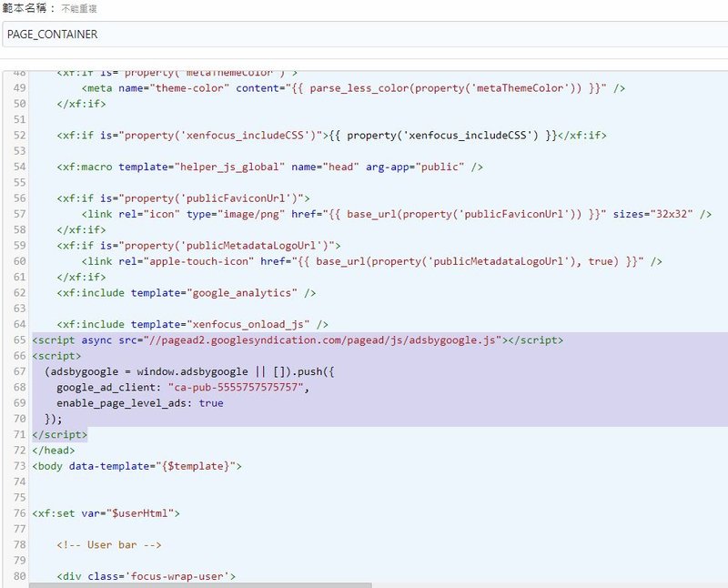Image resolution: width=728 pixels, height=588 pixels.
Task: Click the closing brace }); on line 70
Action: coord(54,419)
